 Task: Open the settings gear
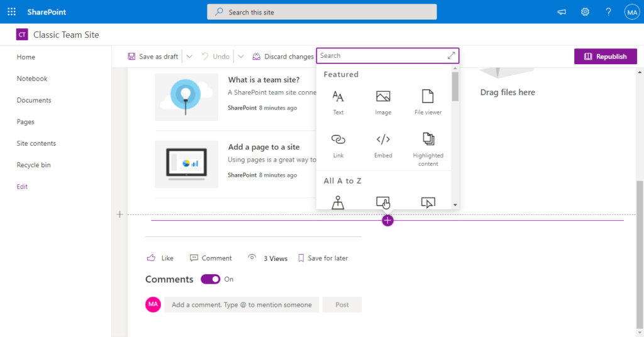[x=585, y=12]
